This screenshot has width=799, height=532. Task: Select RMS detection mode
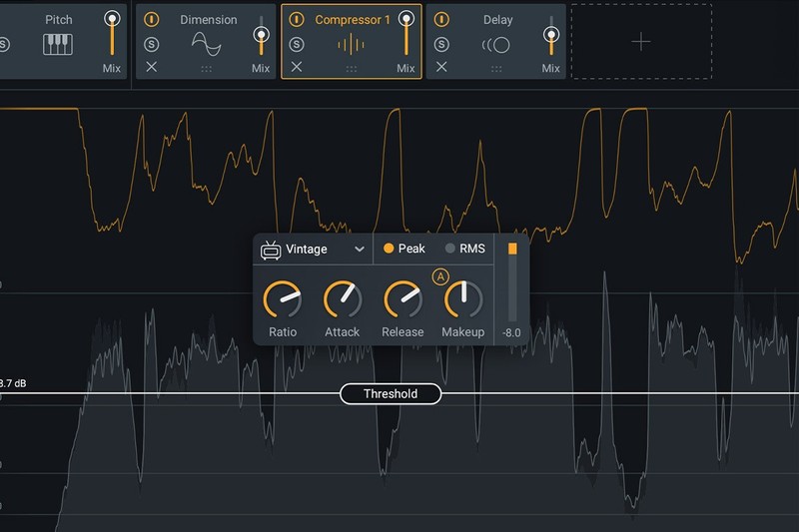[464, 249]
